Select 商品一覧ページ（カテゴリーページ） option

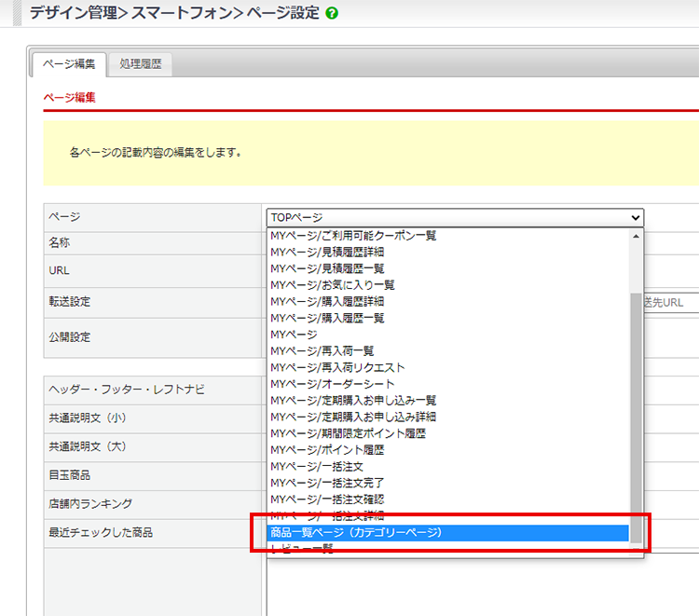355,532
